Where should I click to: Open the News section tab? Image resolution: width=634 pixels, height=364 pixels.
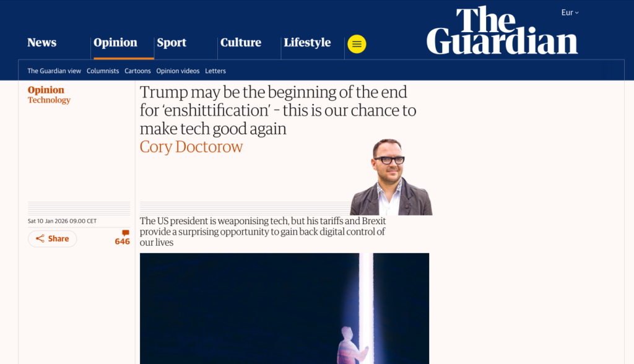[41, 43]
